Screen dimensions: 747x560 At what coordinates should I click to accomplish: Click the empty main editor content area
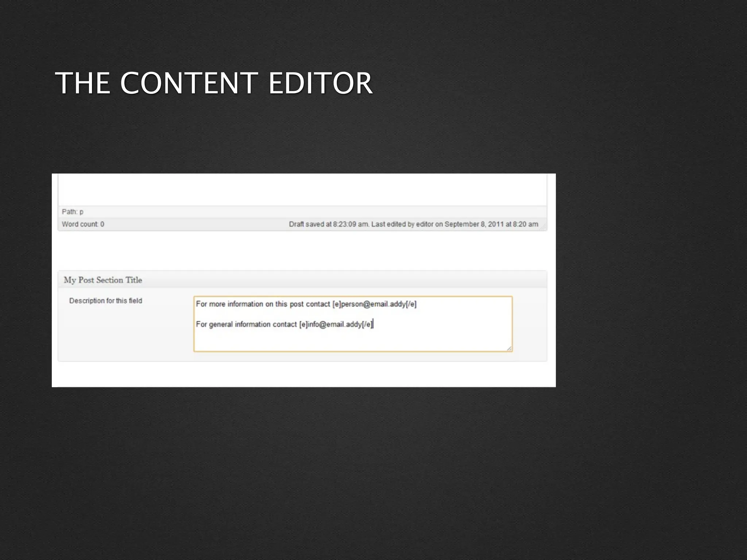[302, 190]
